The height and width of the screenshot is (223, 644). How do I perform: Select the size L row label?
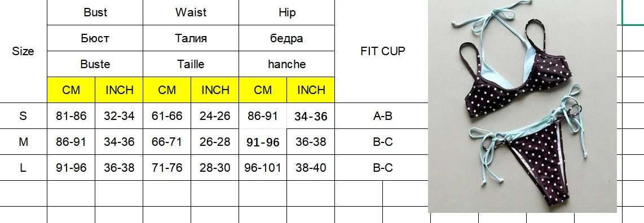(24, 168)
